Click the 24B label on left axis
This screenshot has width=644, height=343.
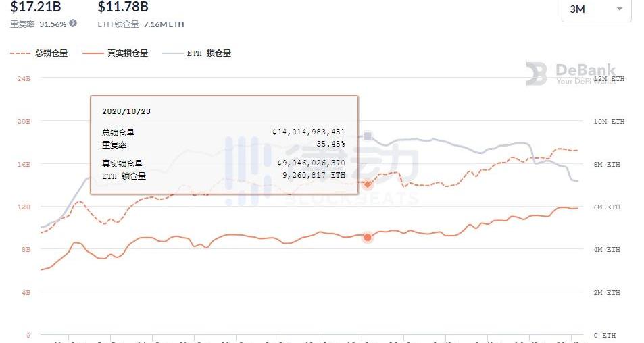click(x=24, y=78)
